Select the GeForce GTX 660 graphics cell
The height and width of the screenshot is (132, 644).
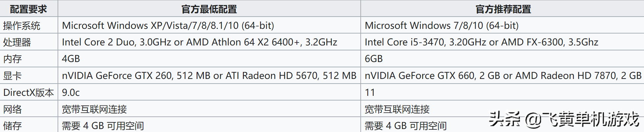pos(502,76)
